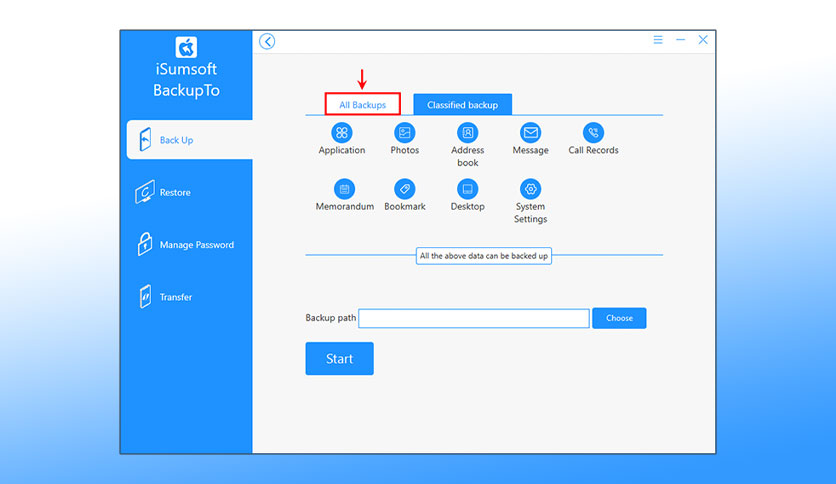Click the Bookmark tag icon
The width and height of the screenshot is (836, 484).
pyautogui.click(x=405, y=189)
